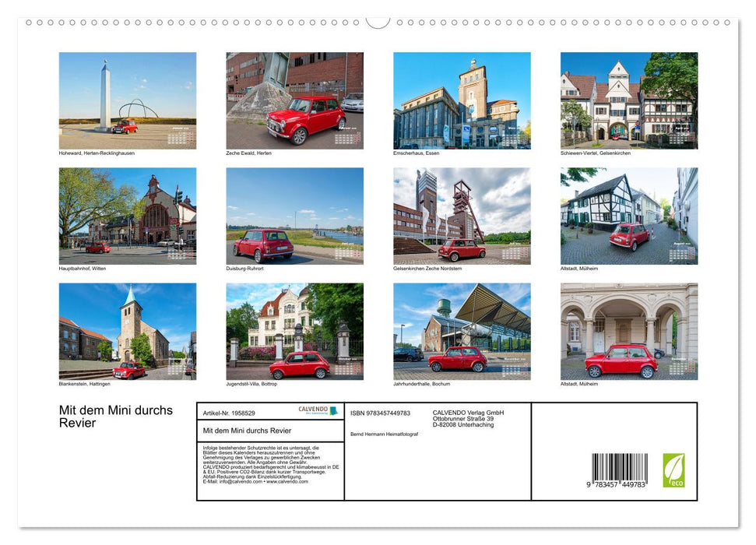The width and height of the screenshot is (756, 545).
Task: Click the Blankenstein Hattingen picture
Action: [x=128, y=330]
